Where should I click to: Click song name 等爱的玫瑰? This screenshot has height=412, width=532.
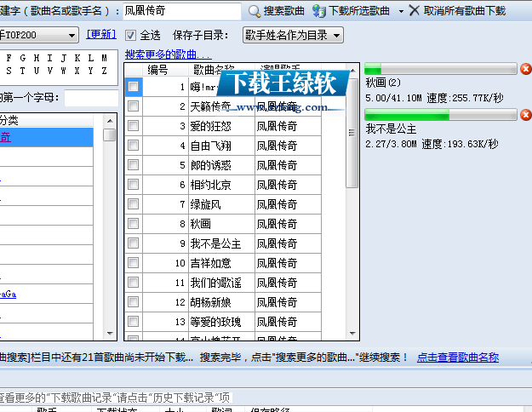(215, 322)
